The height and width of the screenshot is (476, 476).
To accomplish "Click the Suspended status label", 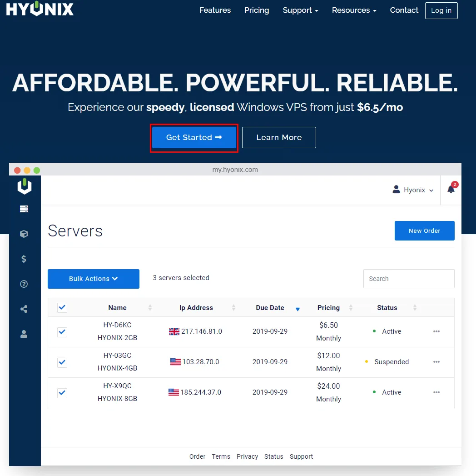I will pos(392,362).
